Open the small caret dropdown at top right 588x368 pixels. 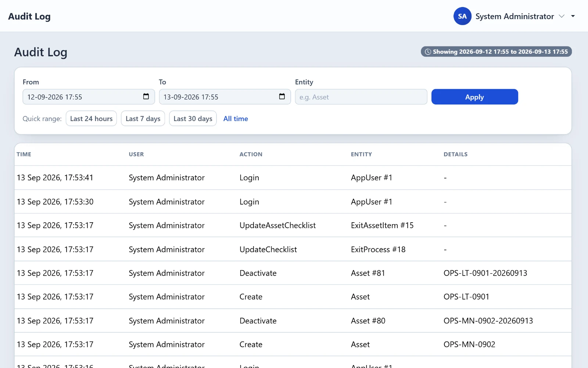coord(573,16)
